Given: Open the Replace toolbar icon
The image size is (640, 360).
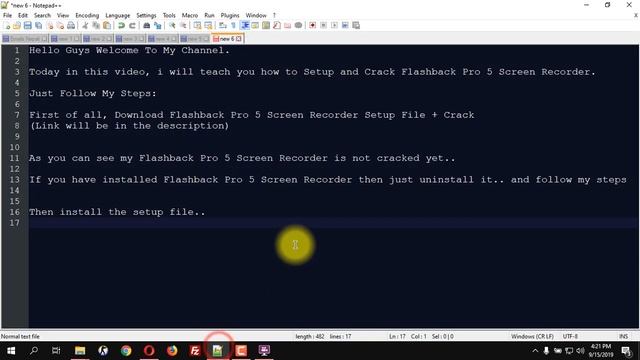Looking at the screenshot, I should [x=157, y=26].
